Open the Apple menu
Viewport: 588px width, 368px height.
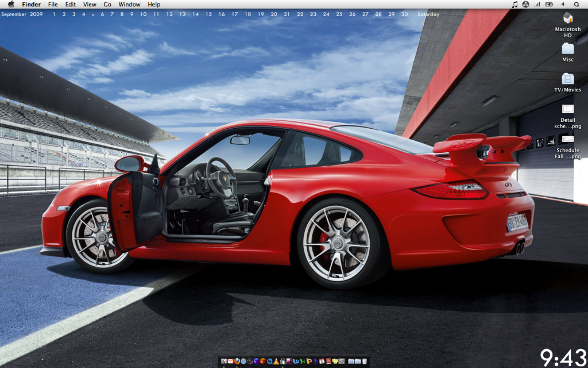pos(10,4)
